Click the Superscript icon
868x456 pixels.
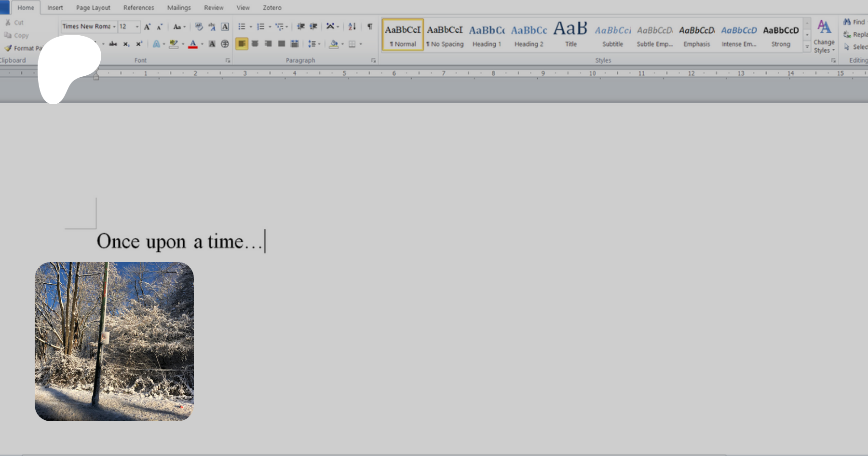(x=139, y=44)
